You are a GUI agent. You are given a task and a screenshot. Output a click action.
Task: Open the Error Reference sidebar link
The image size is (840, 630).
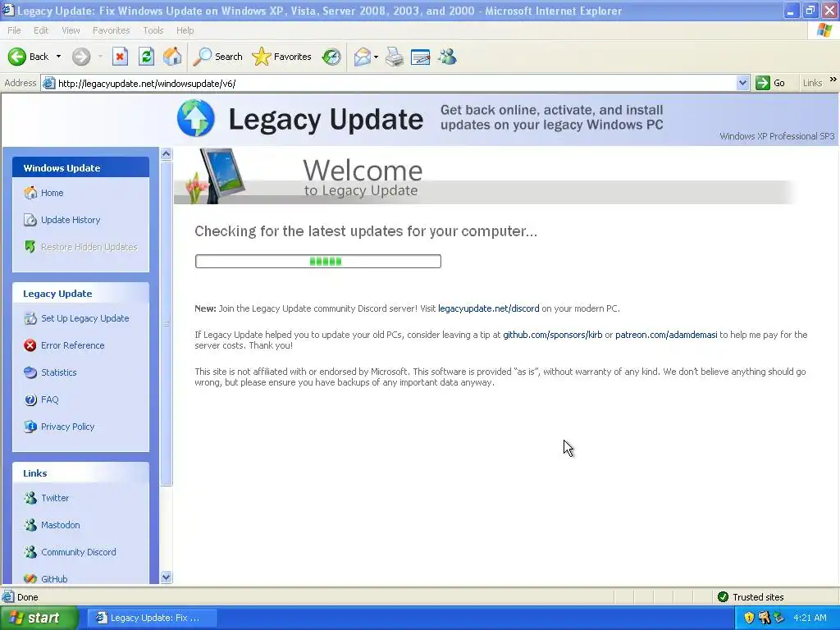73,345
